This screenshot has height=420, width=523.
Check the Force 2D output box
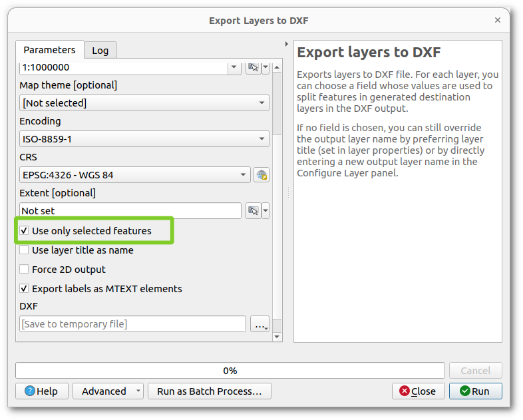click(x=25, y=270)
